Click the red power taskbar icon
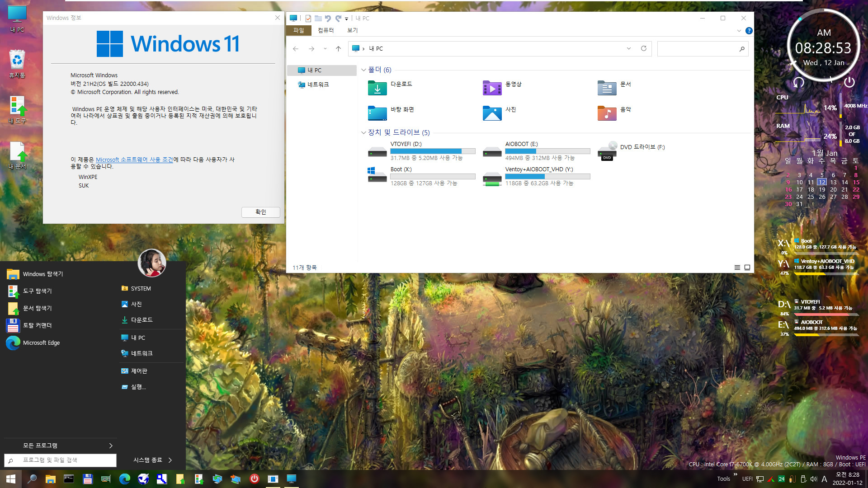The image size is (868, 488). [255, 479]
